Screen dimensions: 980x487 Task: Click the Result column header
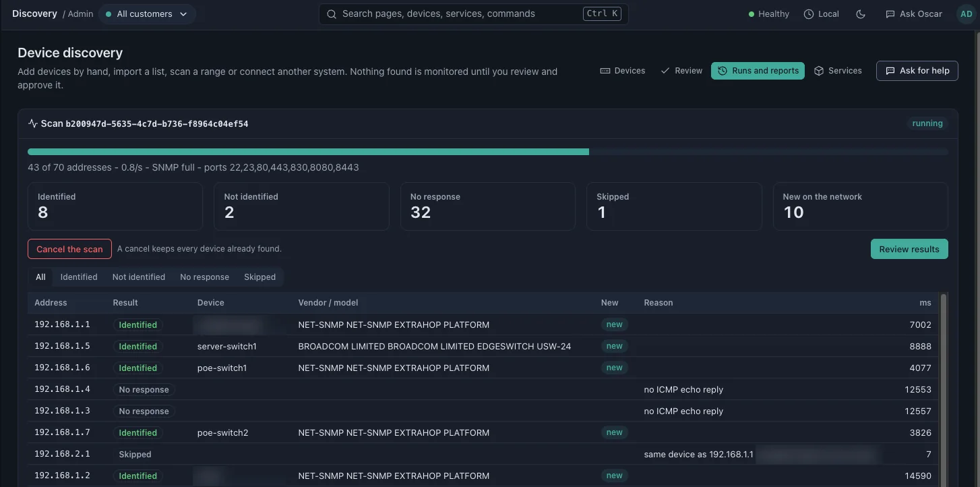tap(125, 303)
